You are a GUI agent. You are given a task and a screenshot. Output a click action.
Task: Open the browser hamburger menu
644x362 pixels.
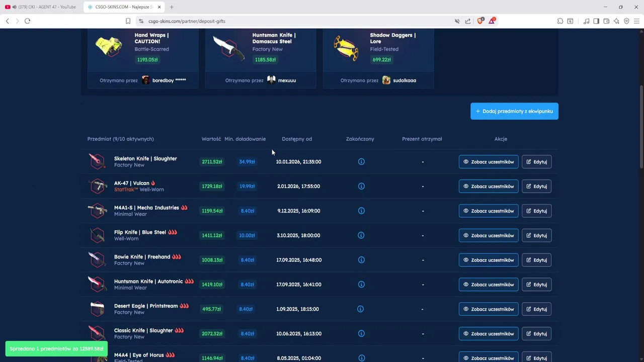636,21
